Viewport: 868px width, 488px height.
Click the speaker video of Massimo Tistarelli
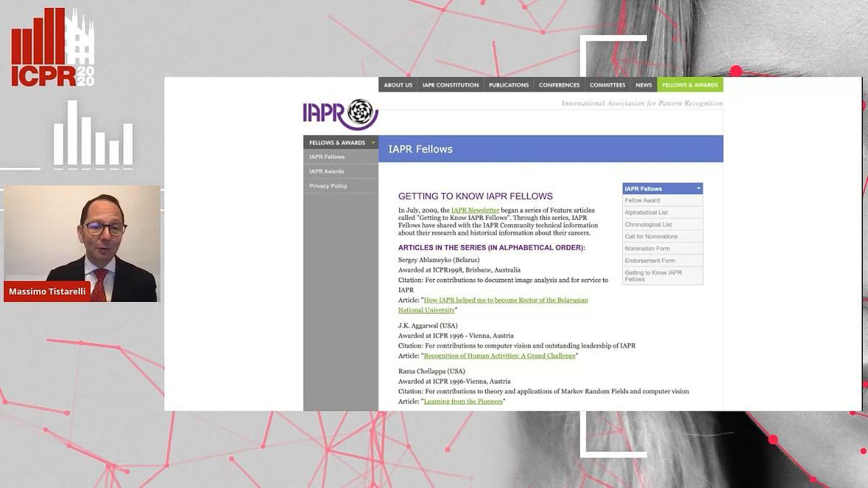[82, 243]
